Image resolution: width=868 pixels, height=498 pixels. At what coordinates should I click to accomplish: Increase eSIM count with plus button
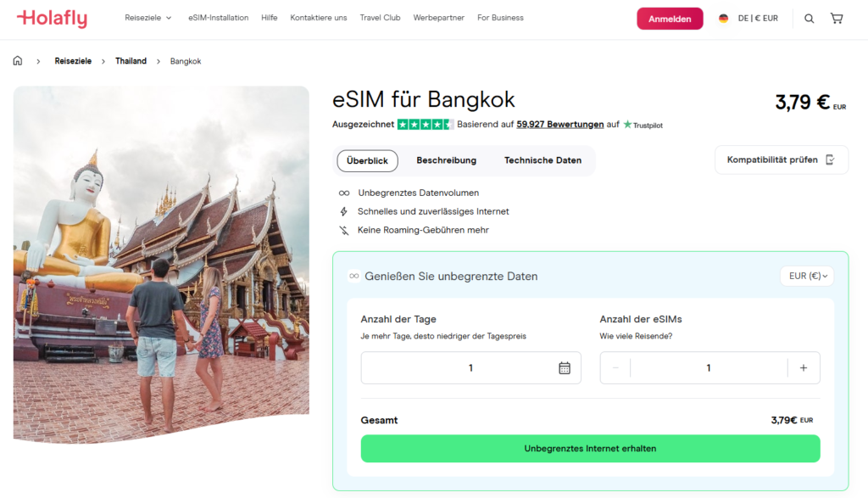[x=804, y=368]
